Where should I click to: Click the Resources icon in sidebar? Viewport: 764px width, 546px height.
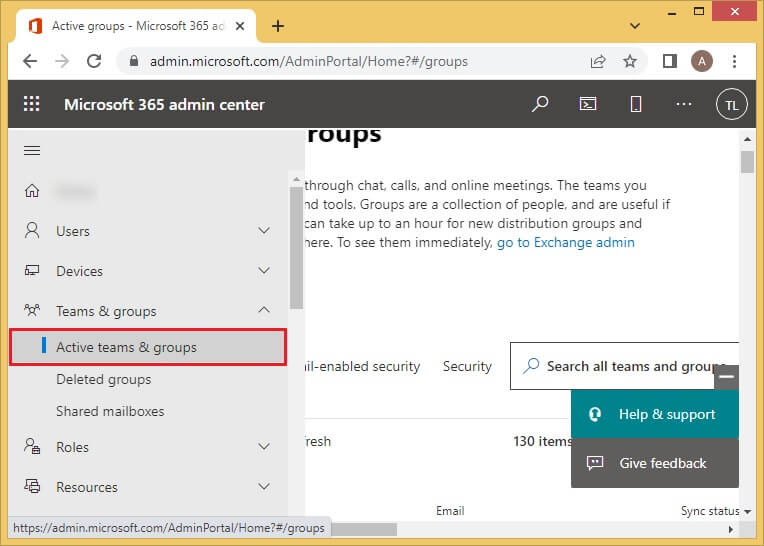point(32,486)
